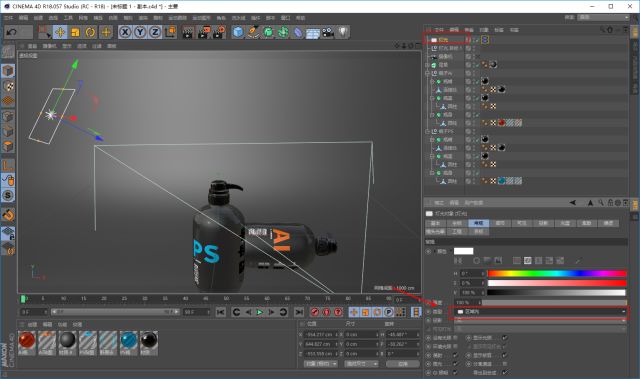This screenshot has height=379, width=640.
Task: Select the highlighted General attribute tab
Action: click(478, 223)
